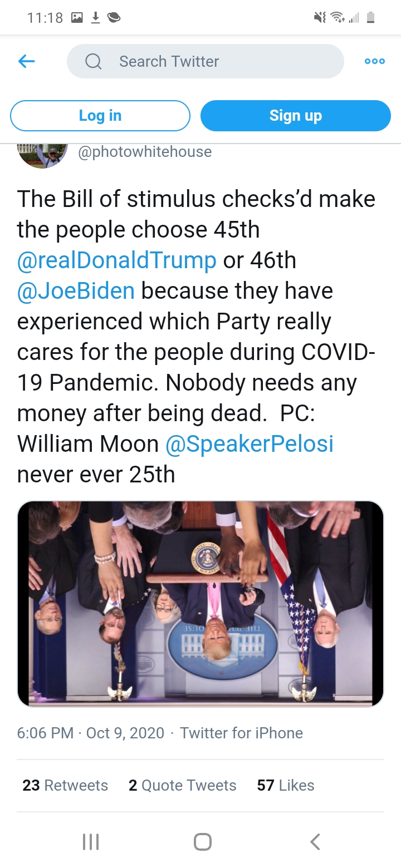This screenshot has width=401, height=868.
Task: Open the three-dot more options menu
Action: click(374, 61)
